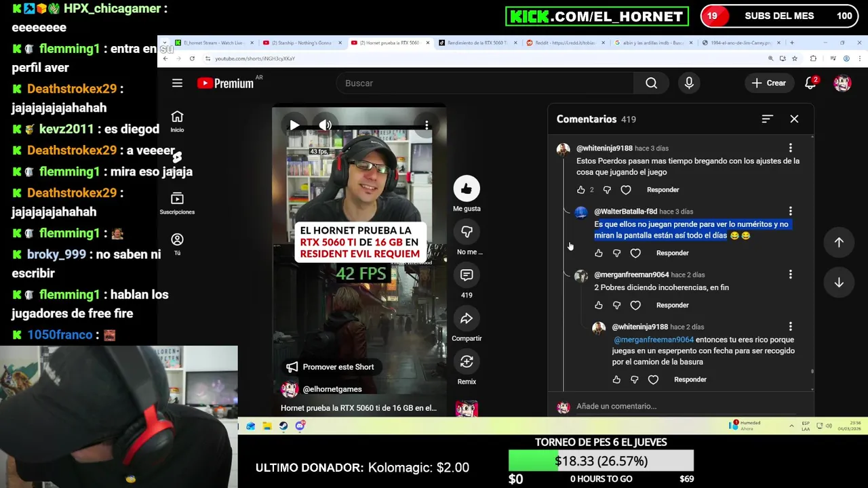Open options for @WalterBatalla-f8d reply
This screenshot has height=488, width=868.
coord(790,211)
